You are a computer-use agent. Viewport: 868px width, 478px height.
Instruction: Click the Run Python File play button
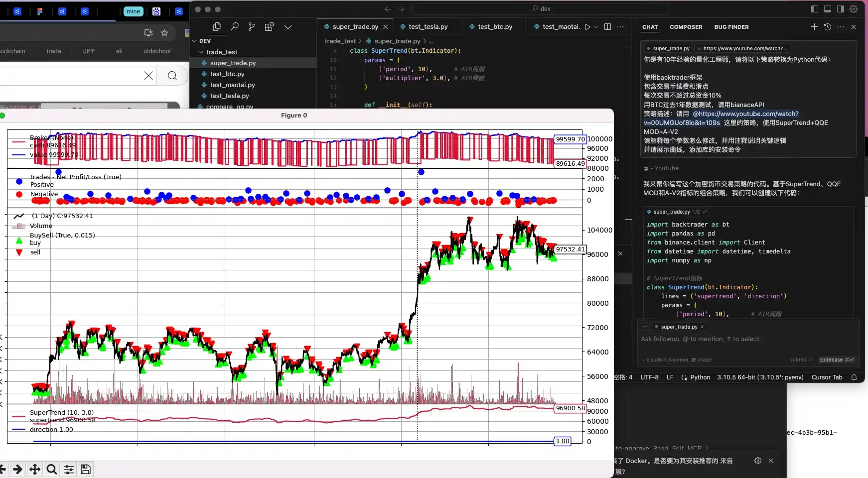(x=587, y=27)
